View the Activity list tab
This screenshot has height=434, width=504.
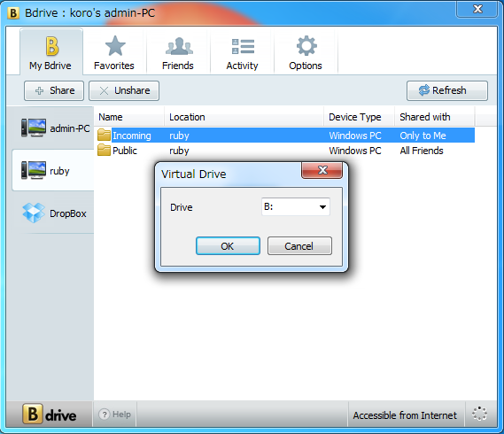(x=242, y=51)
